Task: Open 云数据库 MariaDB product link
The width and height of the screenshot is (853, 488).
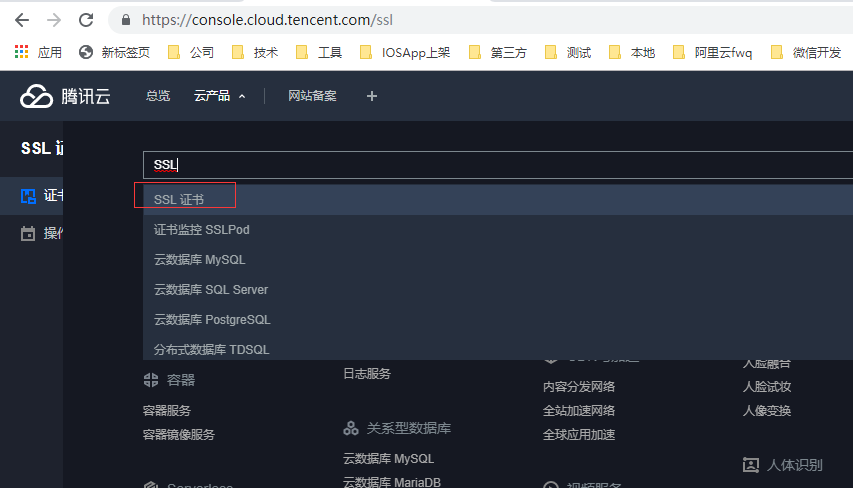Action: click(392, 482)
